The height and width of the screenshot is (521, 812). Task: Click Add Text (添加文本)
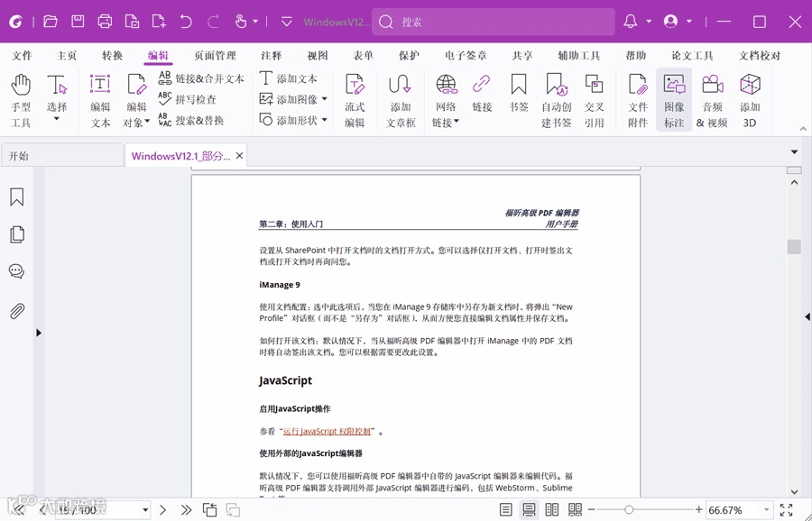point(288,78)
